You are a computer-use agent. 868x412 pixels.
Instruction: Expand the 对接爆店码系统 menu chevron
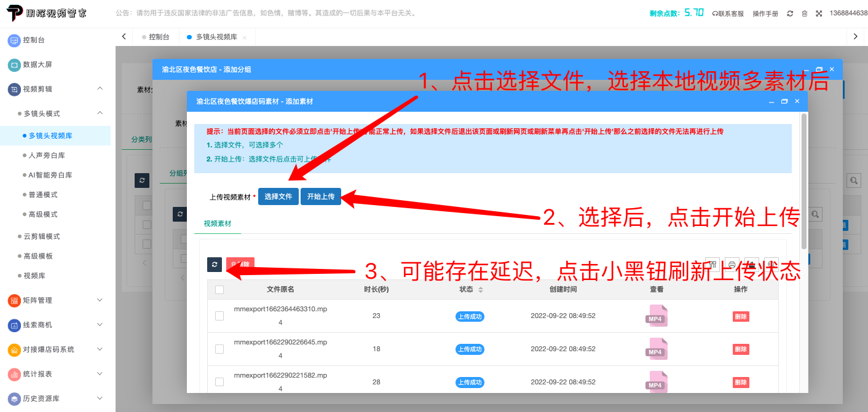(x=100, y=349)
